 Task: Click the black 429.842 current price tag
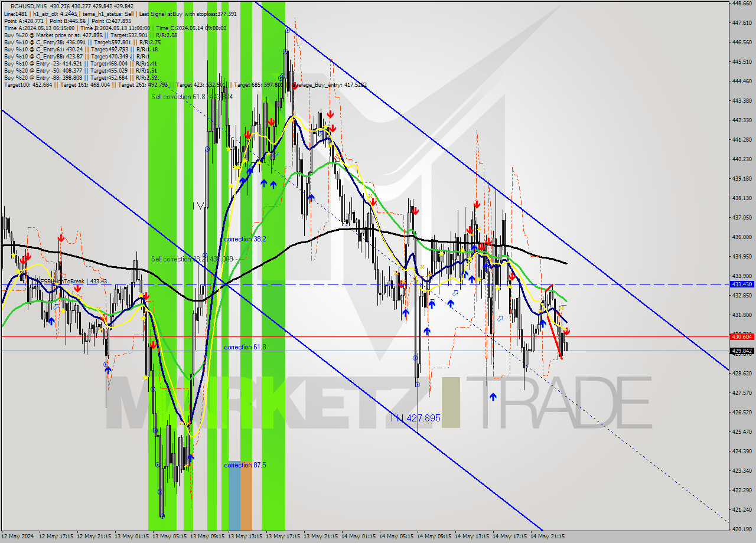click(742, 351)
